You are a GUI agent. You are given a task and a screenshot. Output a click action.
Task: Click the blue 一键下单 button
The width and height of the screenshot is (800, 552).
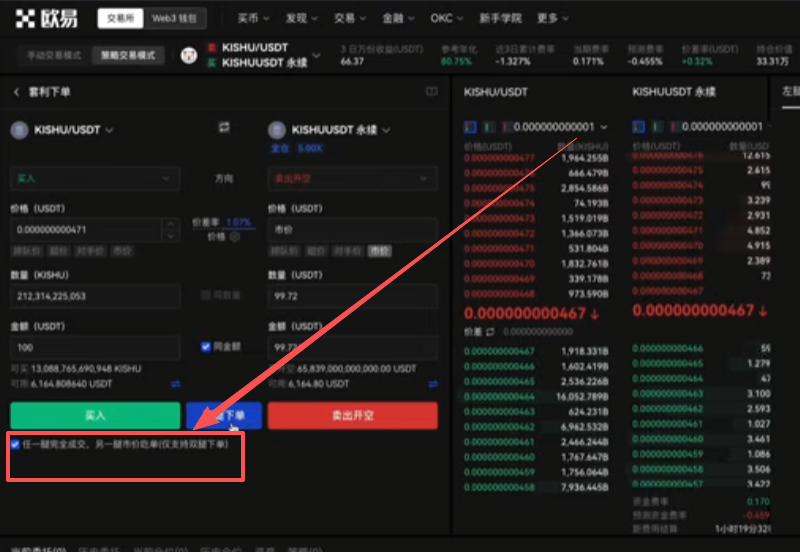tap(224, 415)
